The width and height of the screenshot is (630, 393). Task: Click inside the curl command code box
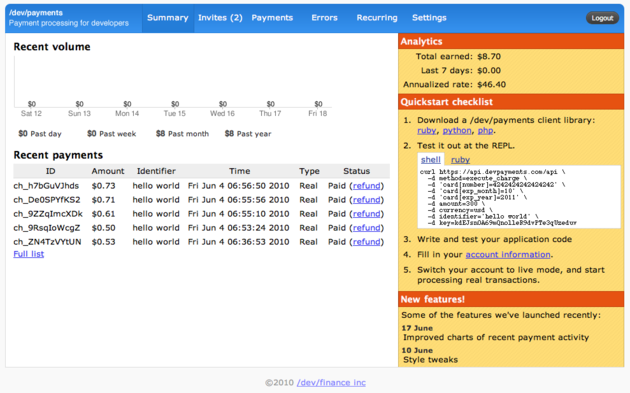(x=519, y=197)
